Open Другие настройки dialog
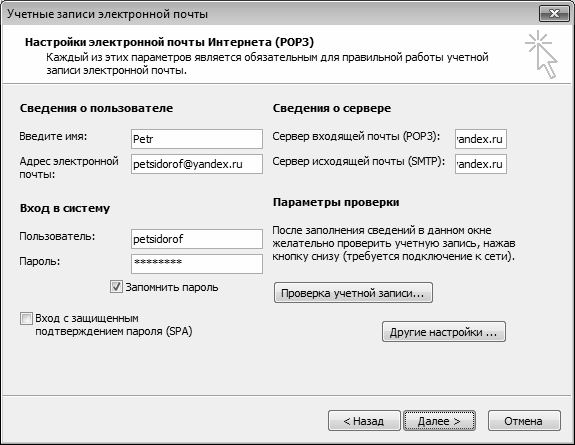575x445 pixels. [x=444, y=332]
